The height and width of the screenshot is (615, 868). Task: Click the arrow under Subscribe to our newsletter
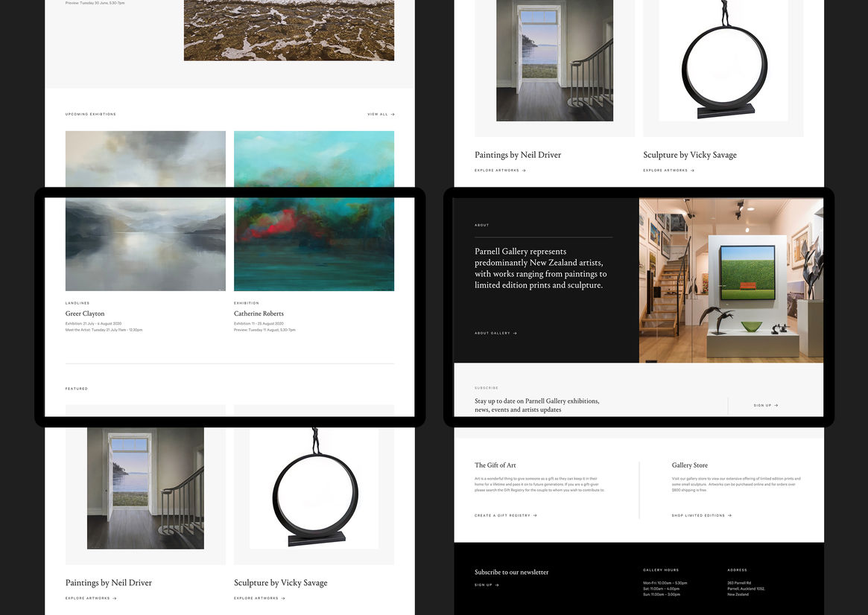[x=497, y=585]
